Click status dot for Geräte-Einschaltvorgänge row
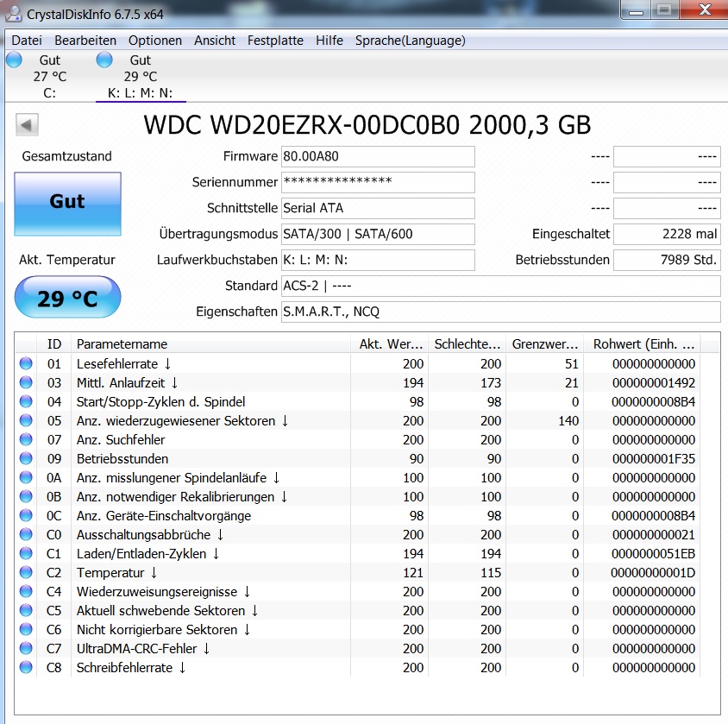The width and height of the screenshot is (728, 724). [26, 515]
